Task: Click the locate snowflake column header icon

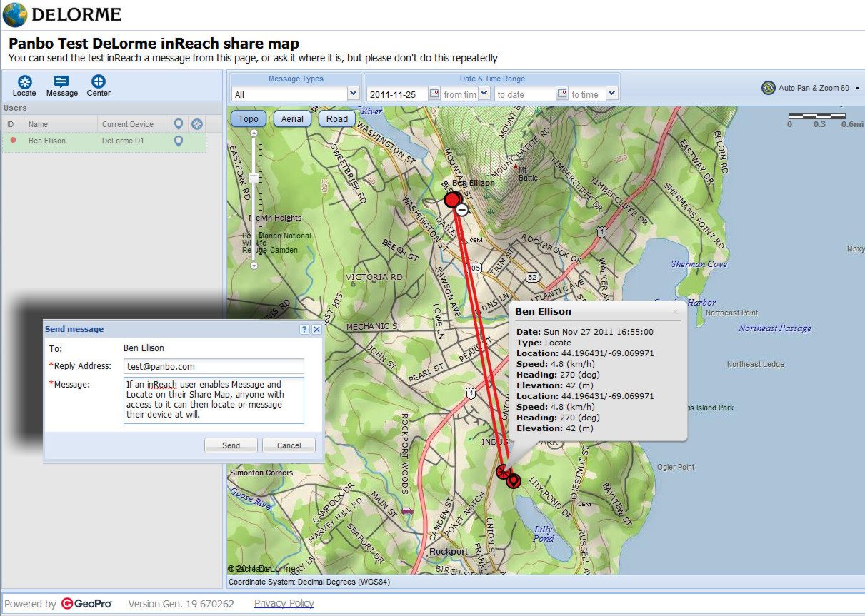Action: [x=197, y=124]
